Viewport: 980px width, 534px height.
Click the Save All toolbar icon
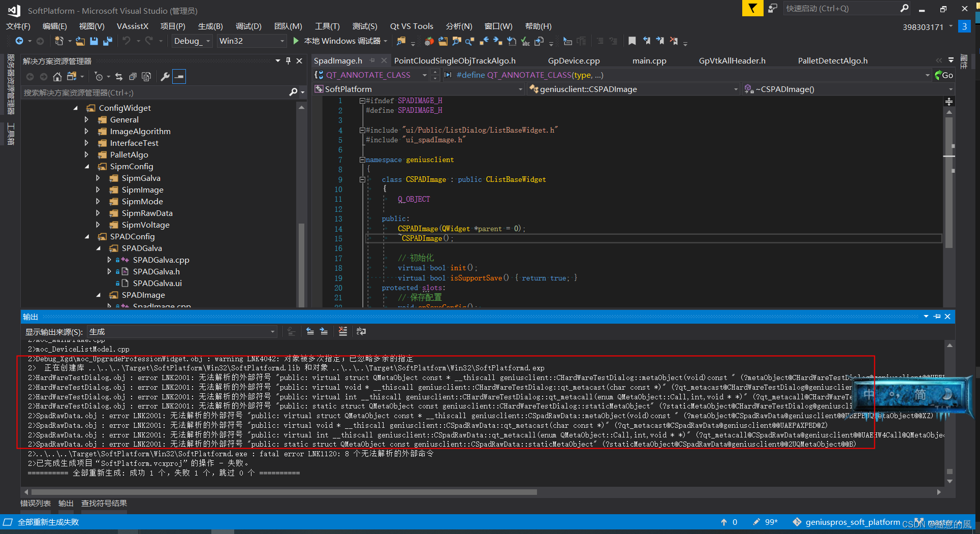[107, 41]
